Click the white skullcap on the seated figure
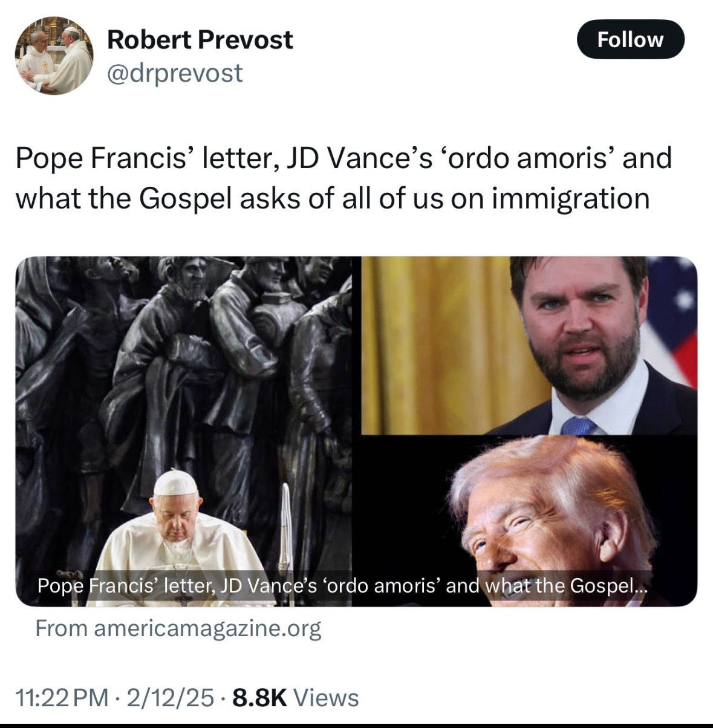713x728 pixels. pos(175,483)
